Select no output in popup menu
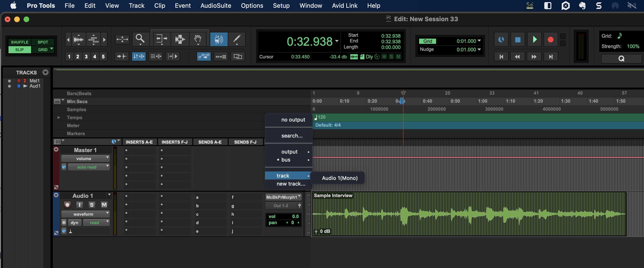This screenshot has height=268, width=644. [293, 120]
